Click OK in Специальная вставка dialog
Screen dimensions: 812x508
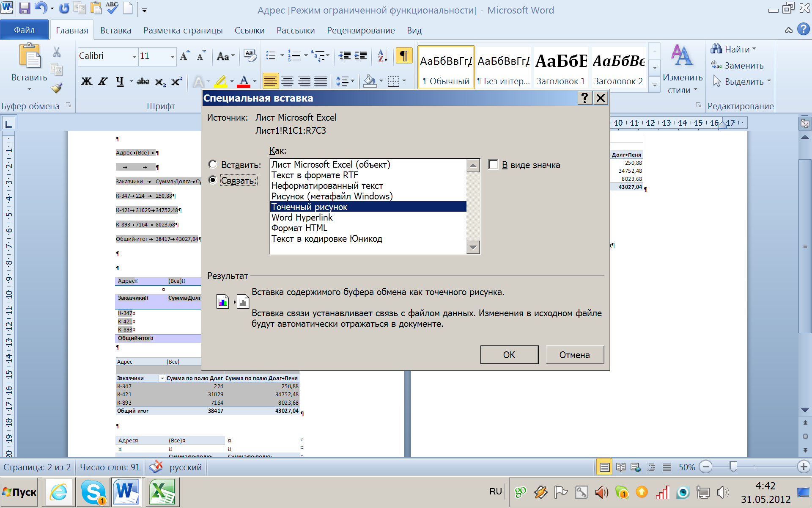coord(509,355)
